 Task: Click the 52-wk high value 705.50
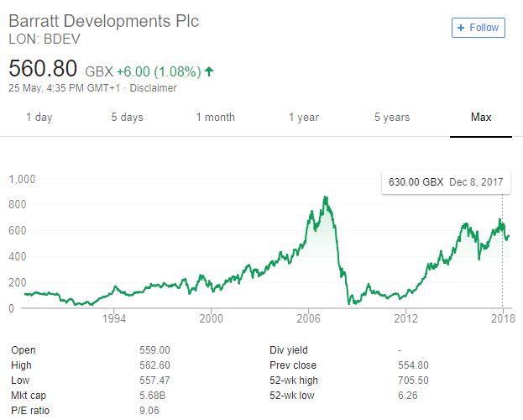pyautogui.click(x=411, y=380)
